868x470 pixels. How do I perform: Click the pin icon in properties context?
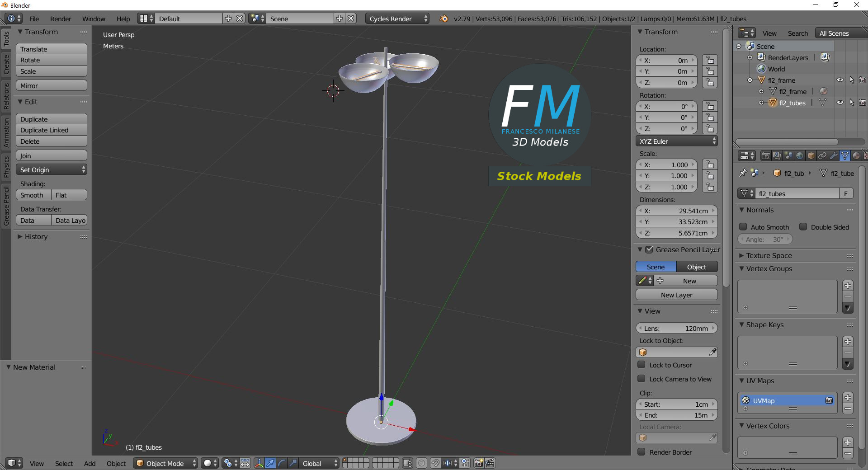742,173
